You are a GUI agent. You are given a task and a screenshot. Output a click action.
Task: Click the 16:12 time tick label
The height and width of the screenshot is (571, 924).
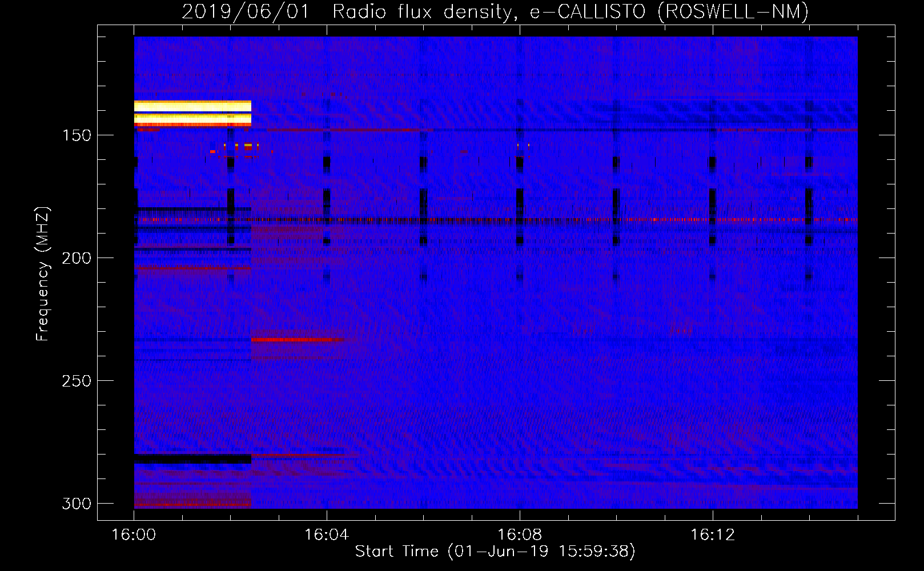click(x=713, y=534)
